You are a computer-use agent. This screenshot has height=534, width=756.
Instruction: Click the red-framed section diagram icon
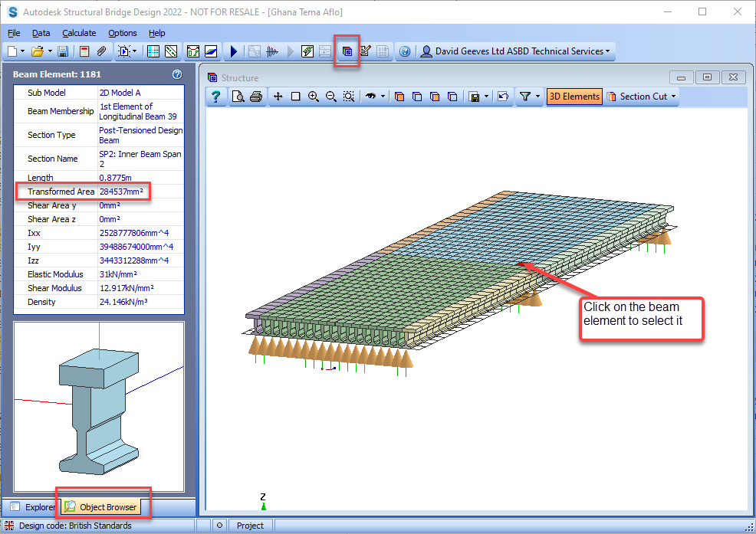click(x=193, y=51)
